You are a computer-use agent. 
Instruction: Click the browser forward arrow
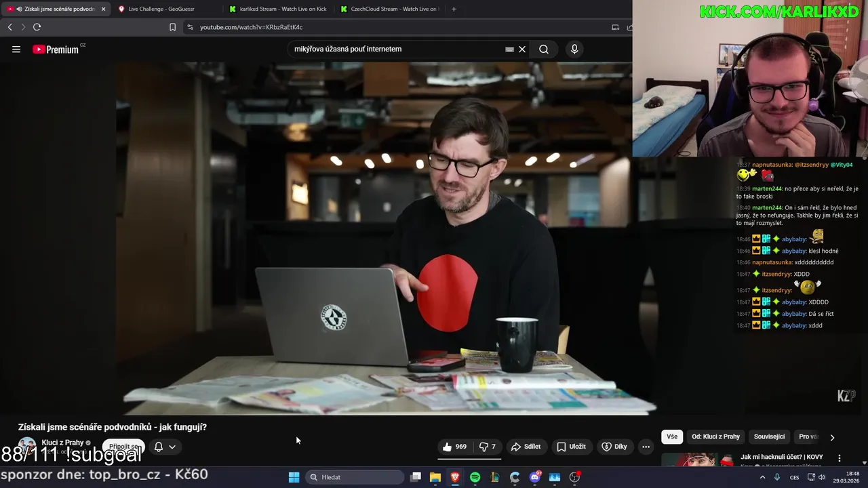(22, 27)
